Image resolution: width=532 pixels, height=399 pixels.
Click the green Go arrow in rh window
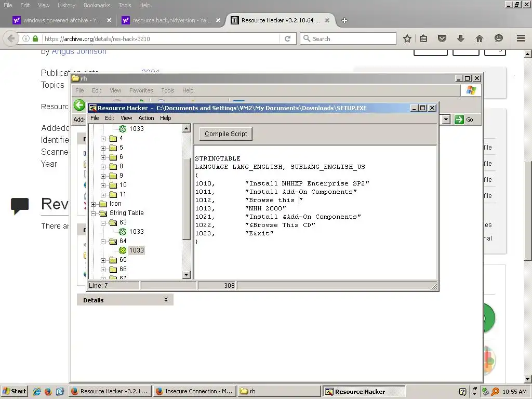point(459,119)
